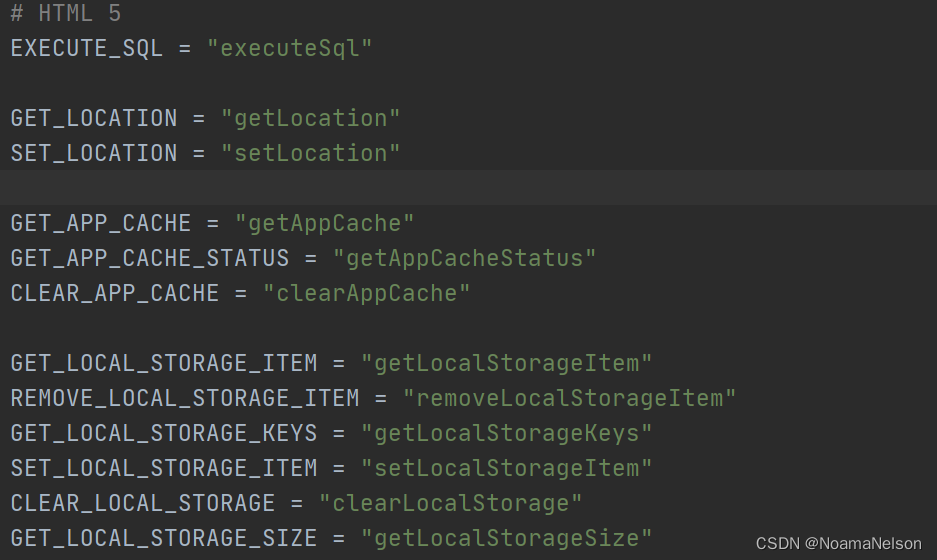Image resolution: width=937 pixels, height=560 pixels.
Task: Click the "setLocation" string literal
Action: pos(310,154)
